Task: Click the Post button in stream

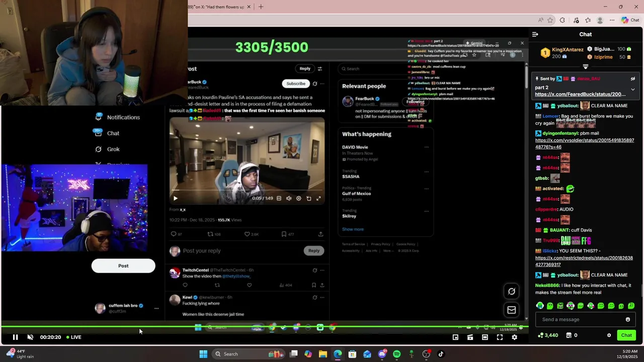Action: click(123, 266)
